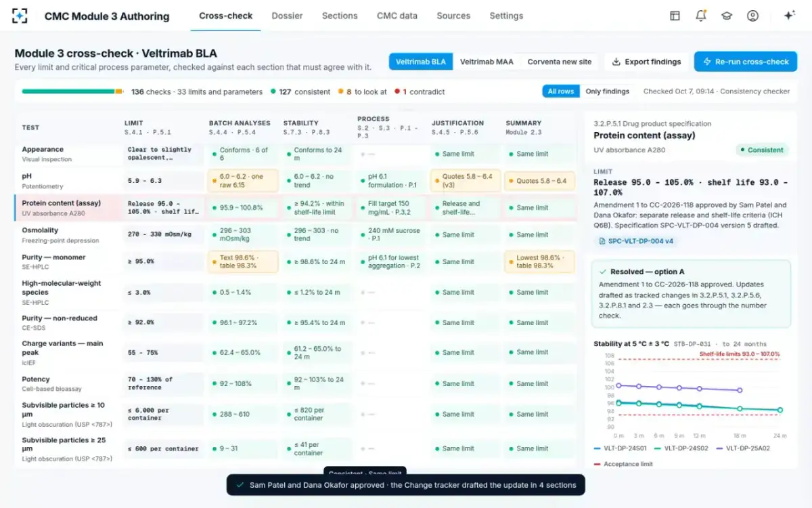Show All rows in the table
Viewport: 812px width, 508px height.
tap(561, 91)
